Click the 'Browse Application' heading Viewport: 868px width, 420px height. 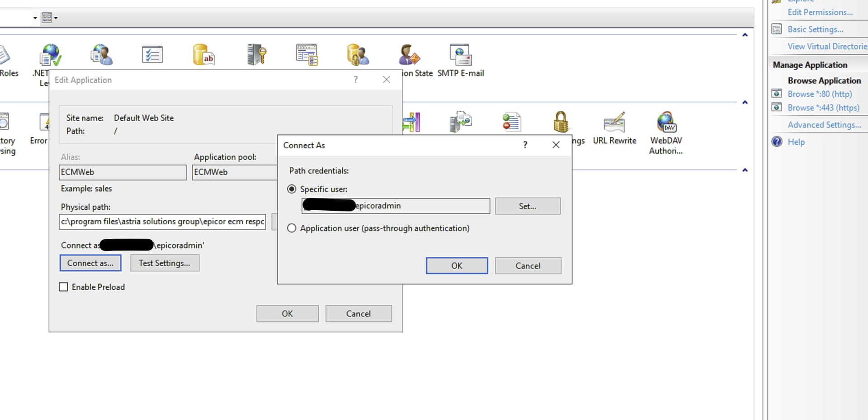[825, 80]
